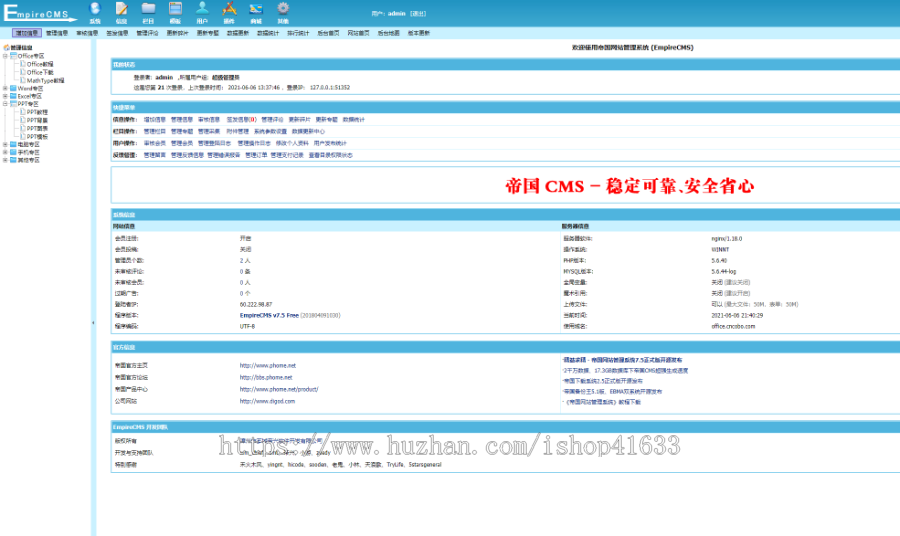Open the http://www.phome.net/product/ link
Screen dimensions: 900x536
[279, 389]
